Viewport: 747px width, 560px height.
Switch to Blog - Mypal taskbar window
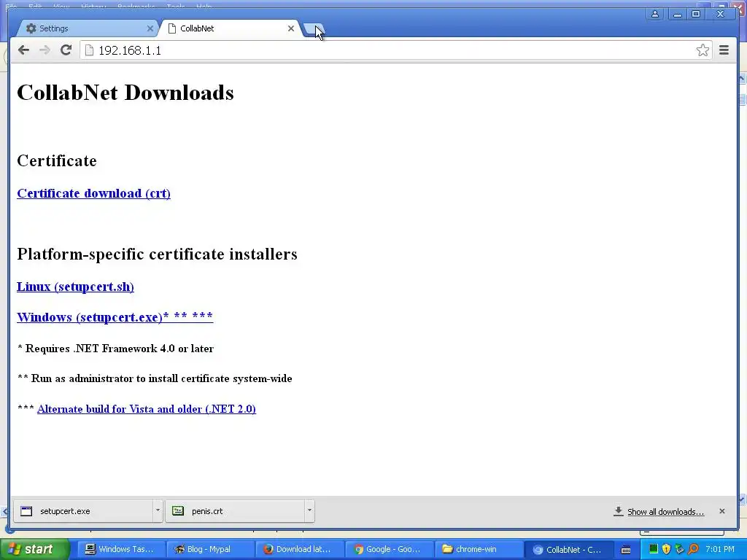[x=210, y=549]
